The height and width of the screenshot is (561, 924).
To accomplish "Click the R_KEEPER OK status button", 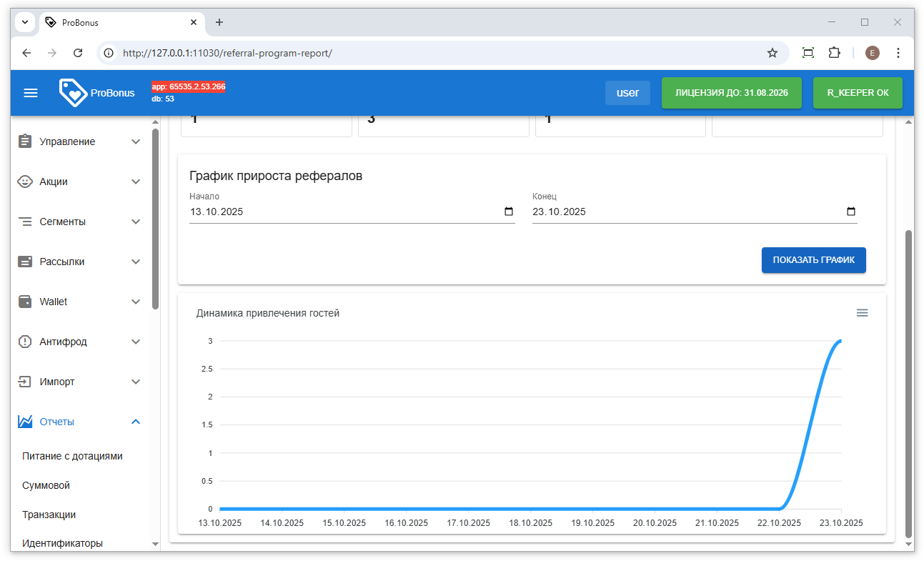I will point(858,93).
